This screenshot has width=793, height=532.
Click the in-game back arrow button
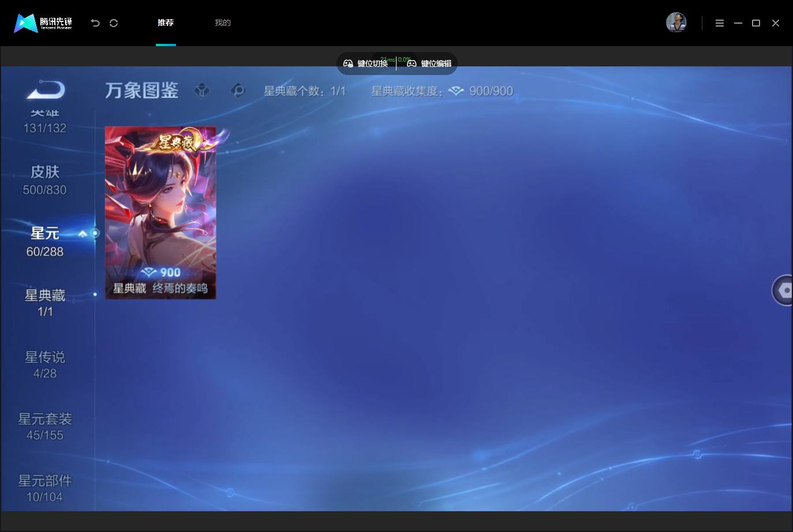pos(46,89)
